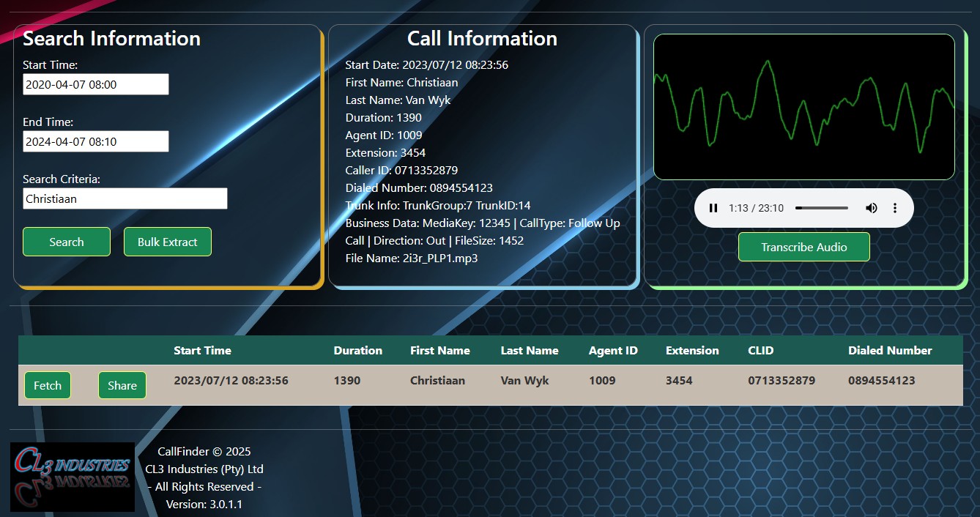Click the playback time indicator 1:13 / 23:10
The height and width of the screenshot is (517, 980).
coord(756,208)
